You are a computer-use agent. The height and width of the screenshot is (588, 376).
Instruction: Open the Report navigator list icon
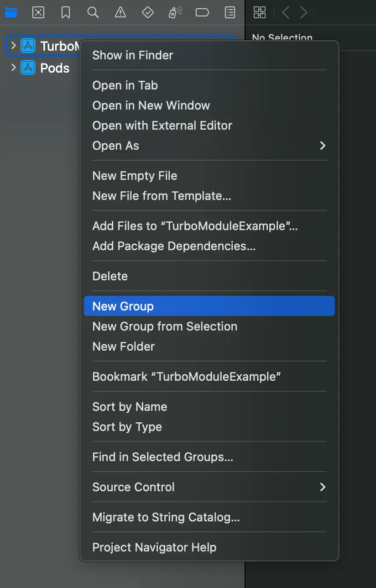coord(230,12)
